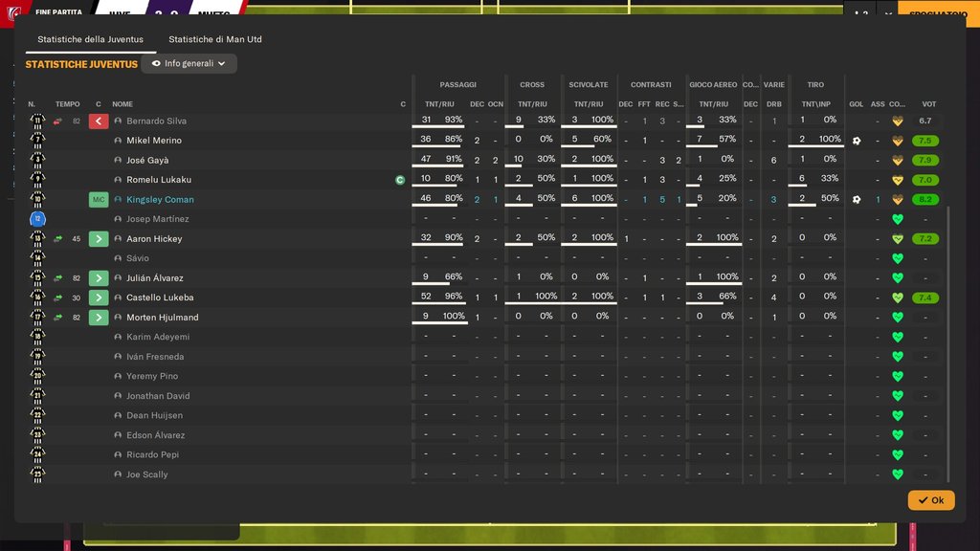Click Mikel Merino's goal ball icon
The width and height of the screenshot is (980, 551).
click(x=857, y=141)
